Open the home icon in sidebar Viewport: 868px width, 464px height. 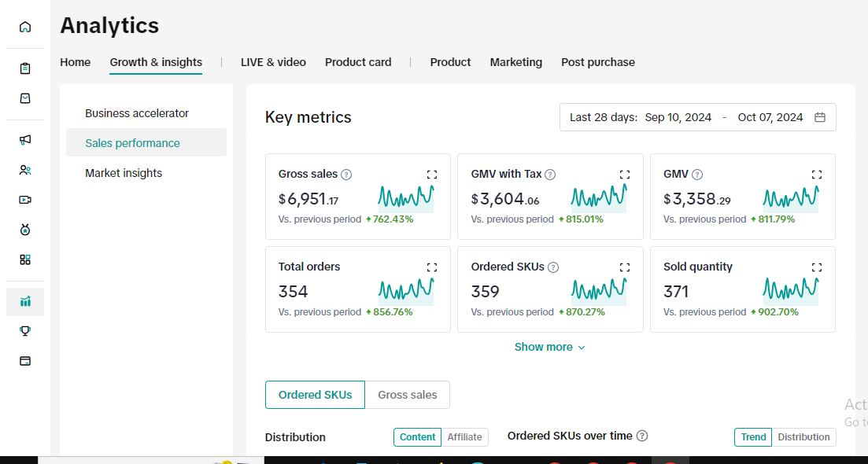click(x=25, y=27)
